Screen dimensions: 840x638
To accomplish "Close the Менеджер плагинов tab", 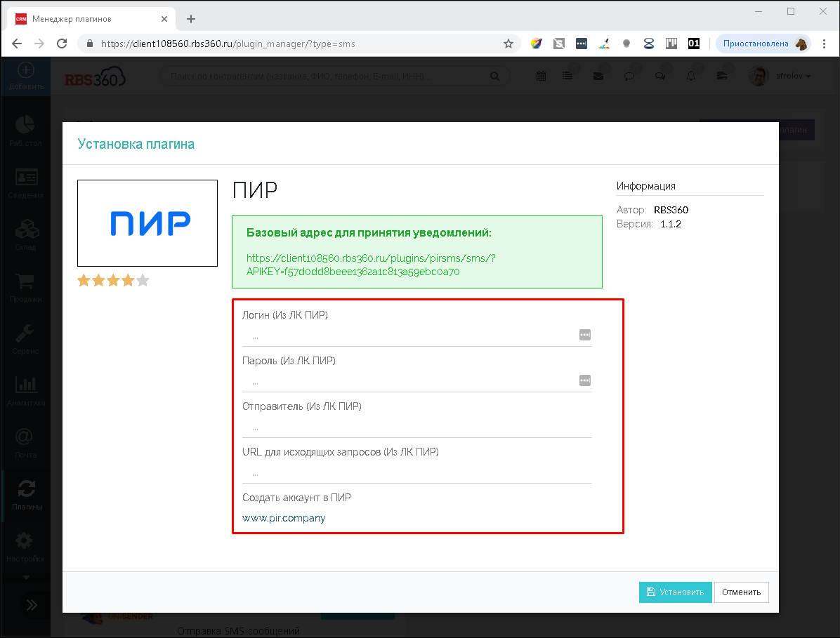I will coord(164,19).
